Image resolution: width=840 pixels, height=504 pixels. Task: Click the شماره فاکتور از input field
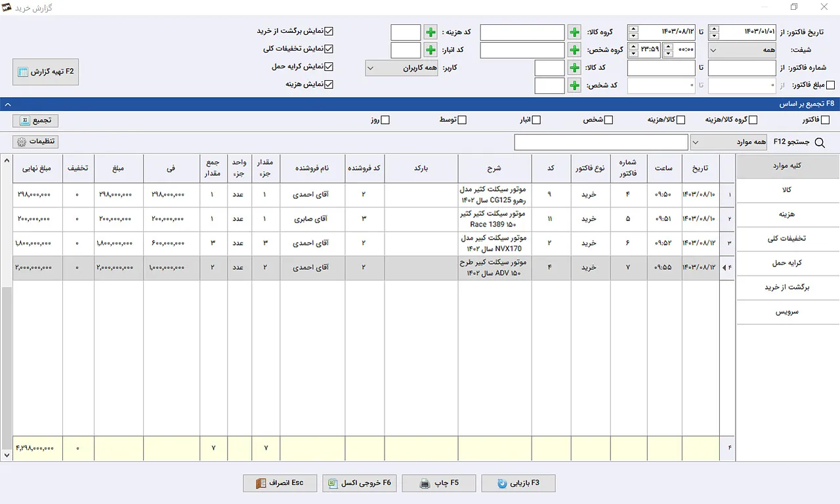pyautogui.click(x=742, y=68)
